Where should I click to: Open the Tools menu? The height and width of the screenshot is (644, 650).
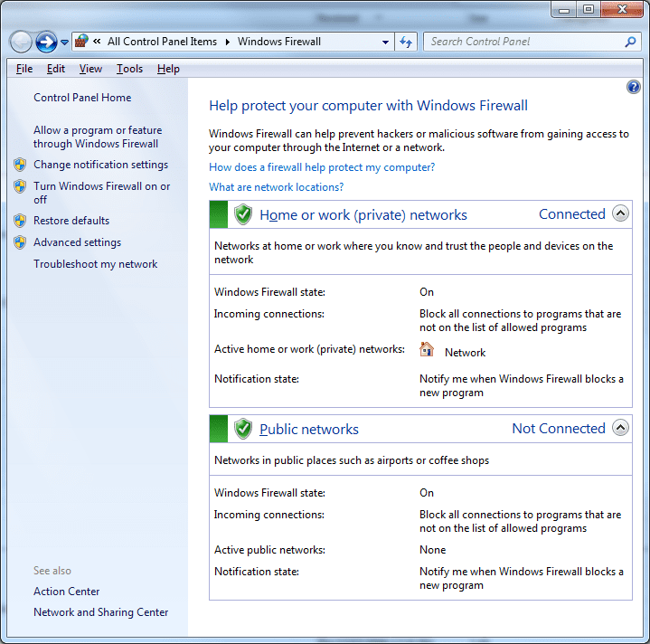coord(130,69)
